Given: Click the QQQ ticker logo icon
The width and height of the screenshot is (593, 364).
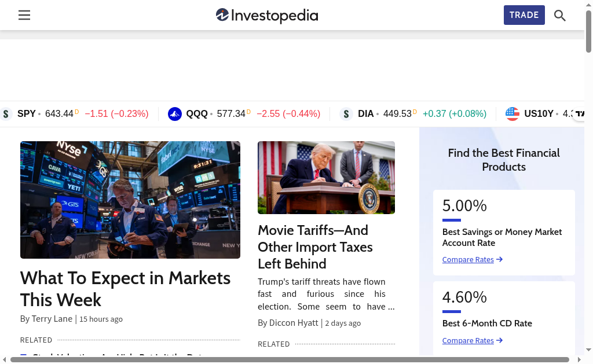Looking at the screenshot, I should [x=175, y=114].
